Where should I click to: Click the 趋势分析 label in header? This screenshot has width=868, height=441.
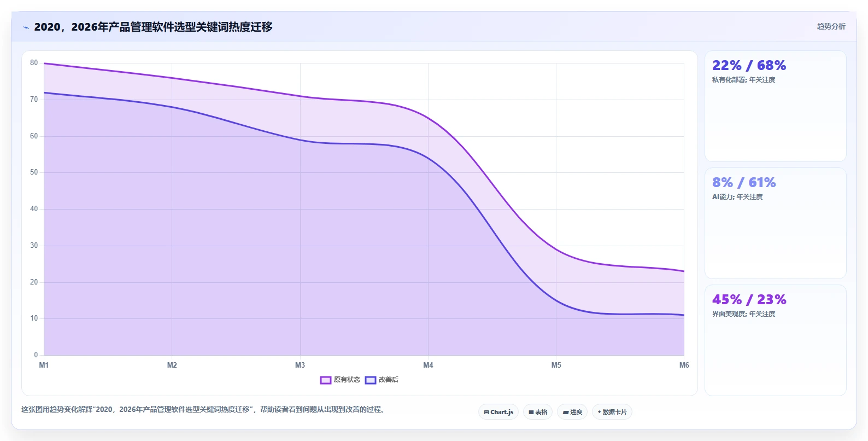pyautogui.click(x=831, y=26)
